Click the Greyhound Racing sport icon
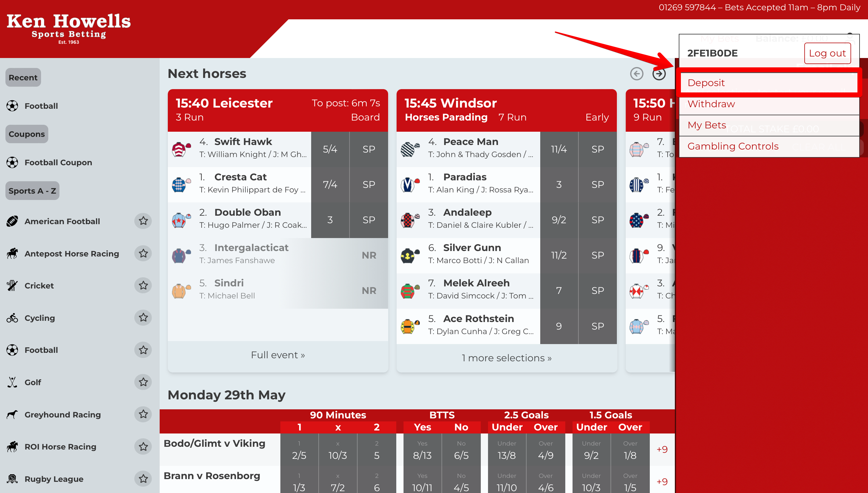The image size is (868, 493). 12,414
